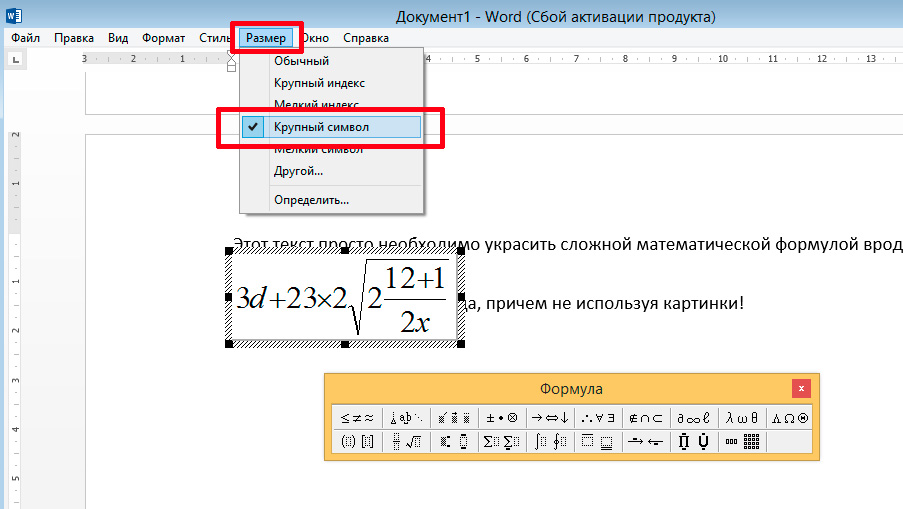Select 'Обычный' size option
This screenshot has width=903, height=509.
[x=301, y=62]
